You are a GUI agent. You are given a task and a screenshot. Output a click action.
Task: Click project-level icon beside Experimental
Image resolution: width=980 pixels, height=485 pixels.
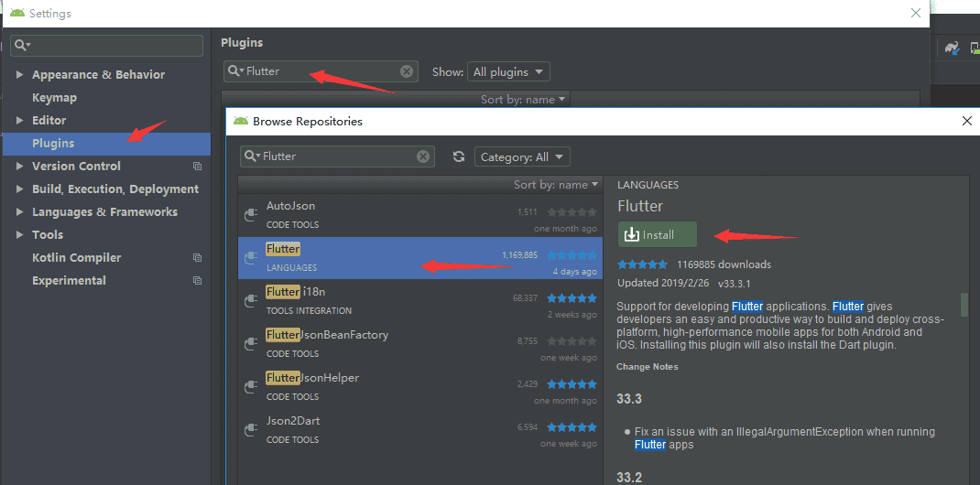tap(198, 280)
